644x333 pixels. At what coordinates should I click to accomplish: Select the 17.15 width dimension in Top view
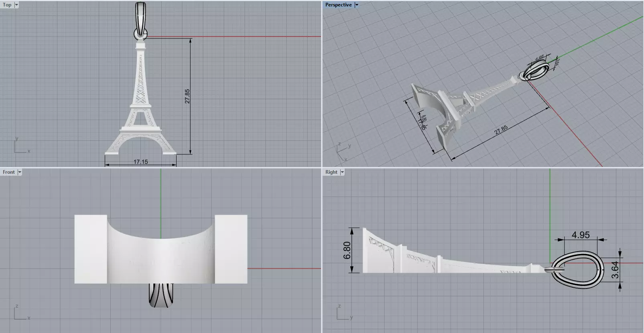[140, 162]
